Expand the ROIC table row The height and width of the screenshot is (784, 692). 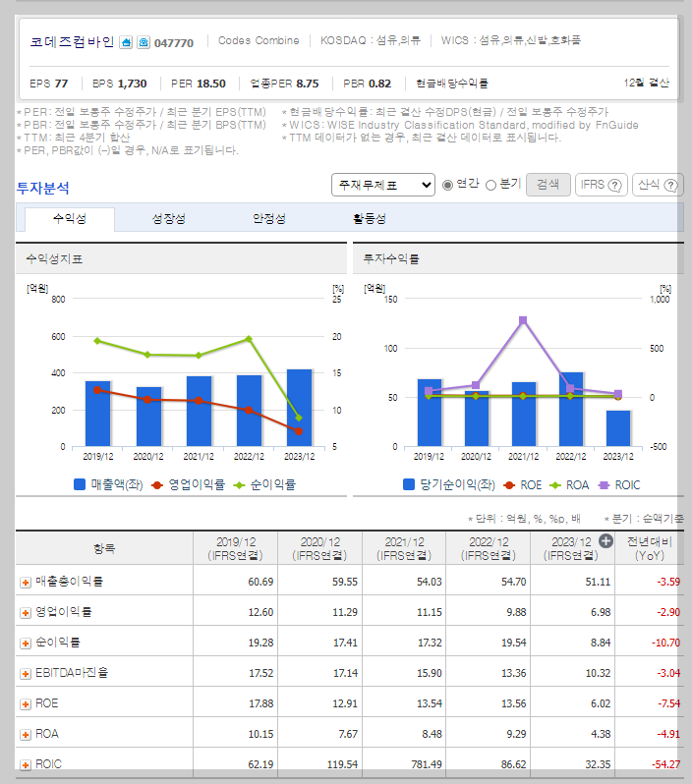[x=25, y=765]
